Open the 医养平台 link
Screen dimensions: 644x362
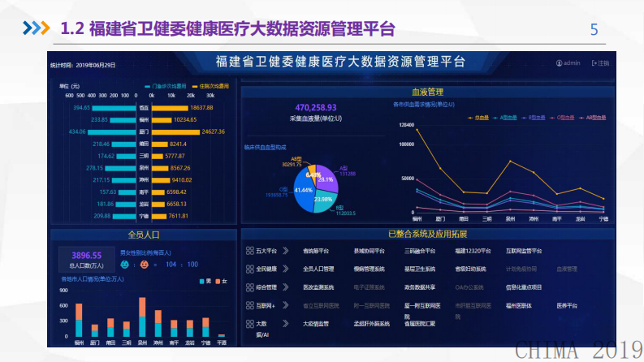[567, 306]
